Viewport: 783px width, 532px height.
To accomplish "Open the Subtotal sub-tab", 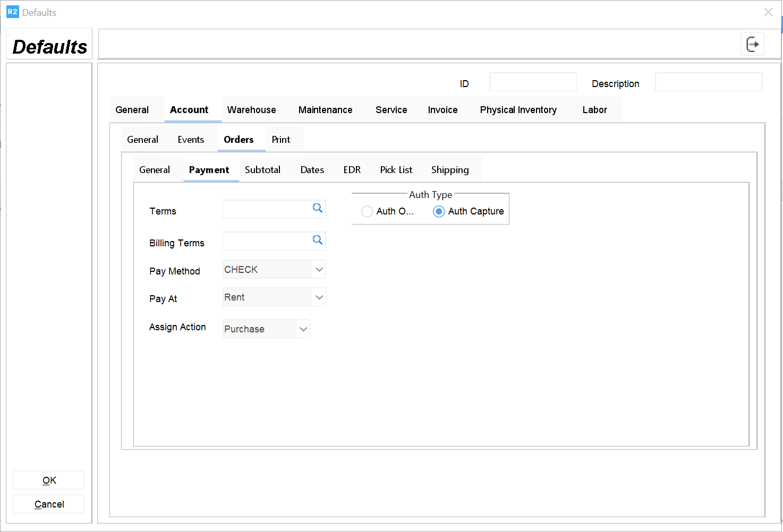I will [262, 170].
